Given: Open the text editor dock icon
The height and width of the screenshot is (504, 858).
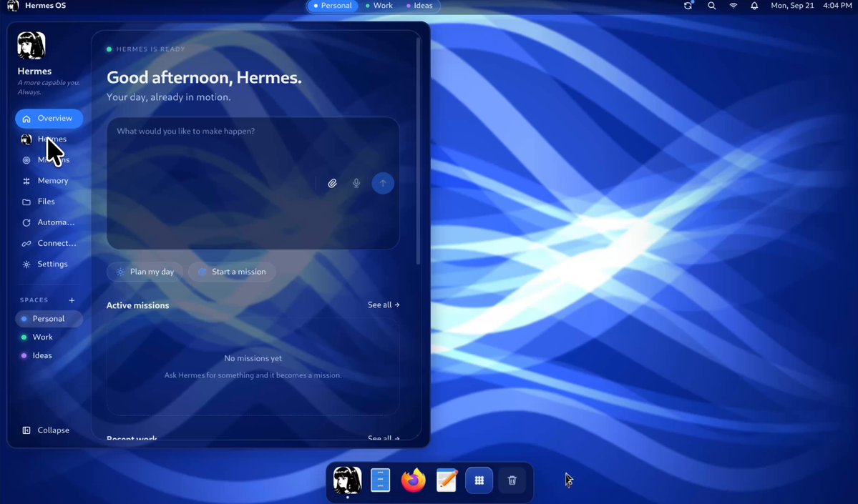Looking at the screenshot, I should point(447,480).
